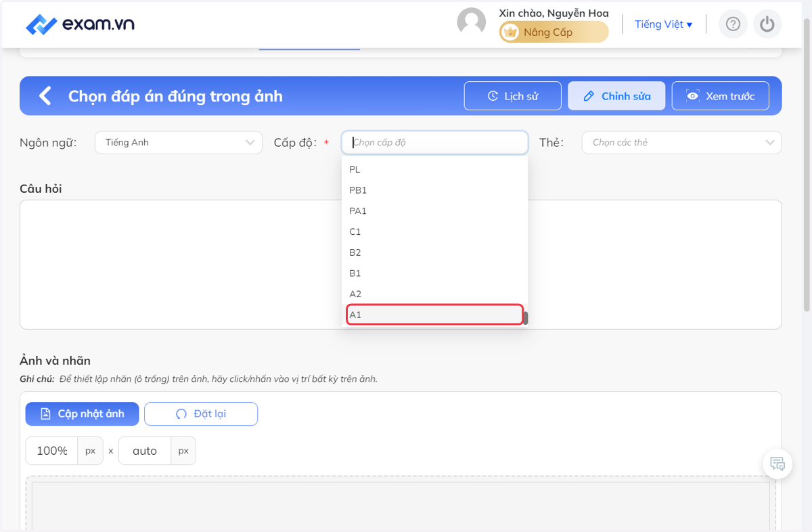Click the dropdown list scrollbar thumb
The image size is (812, 532).
tap(525, 318)
